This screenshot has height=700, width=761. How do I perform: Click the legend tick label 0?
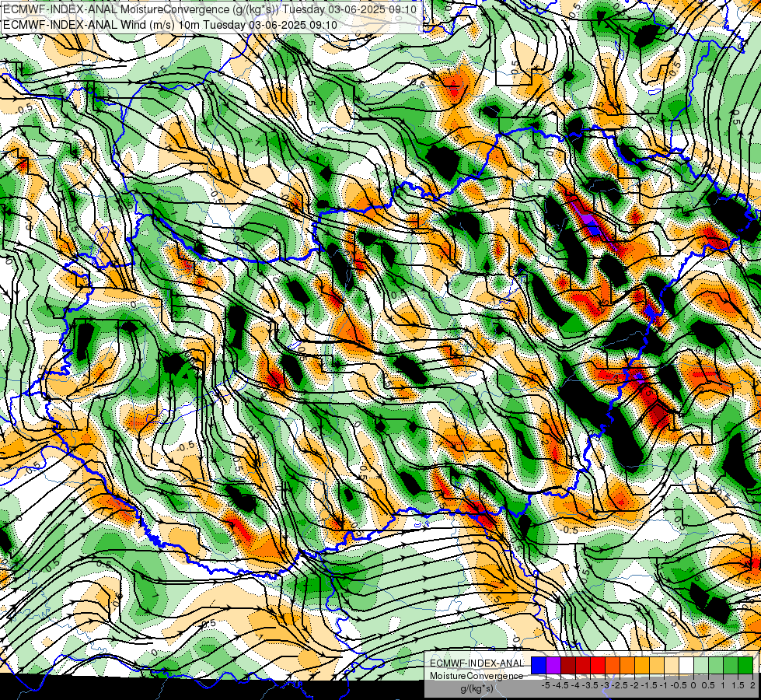[693, 685]
